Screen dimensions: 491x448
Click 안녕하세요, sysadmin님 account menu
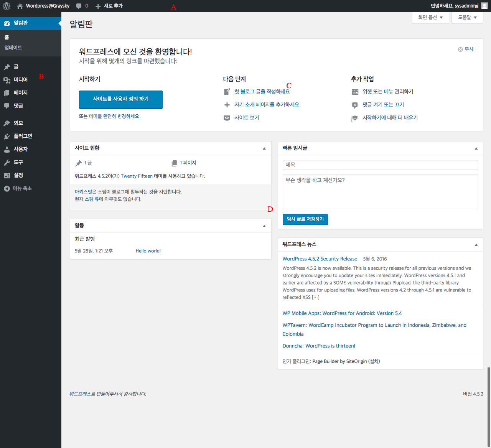click(459, 6)
